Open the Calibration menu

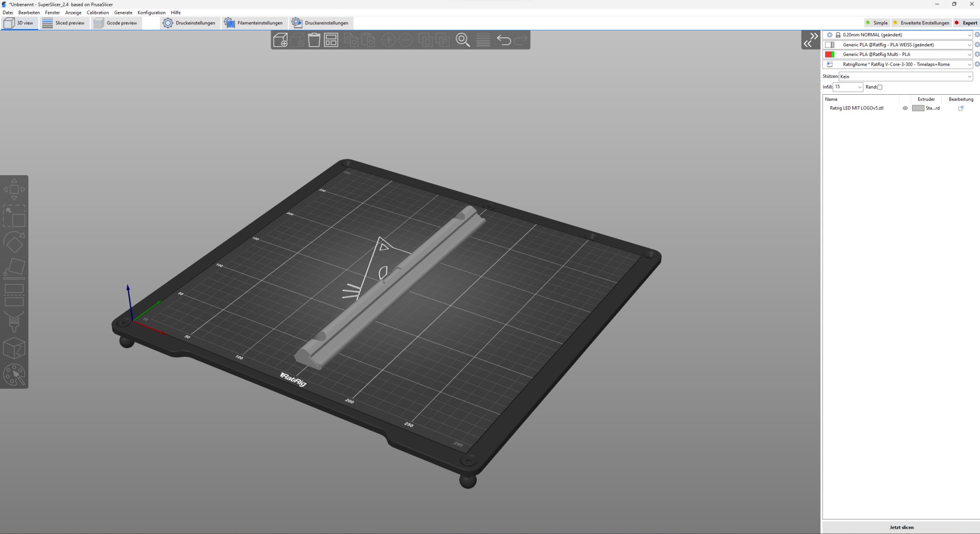(98, 12)
